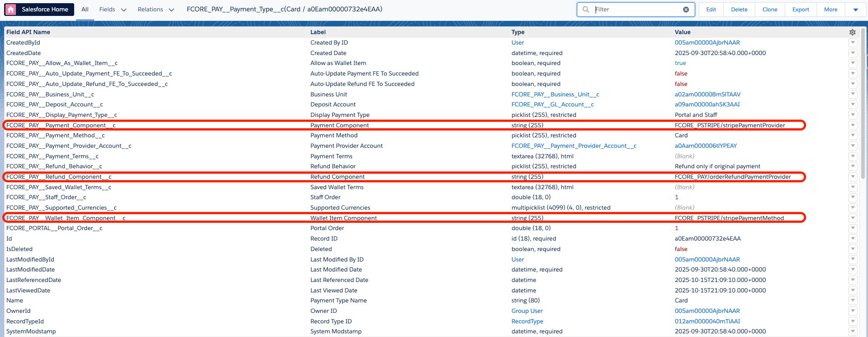
Task: Click the Salesforce Home button
Action: (x=39, y=10)
